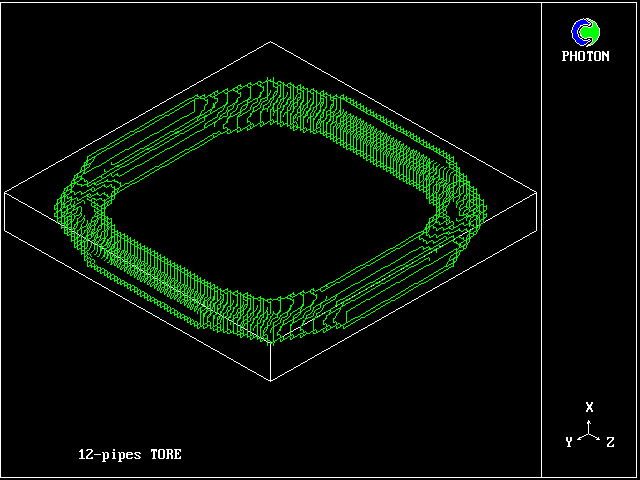
Task: Pick the front bottom corner of bounding box
Action: pos(271,383)
